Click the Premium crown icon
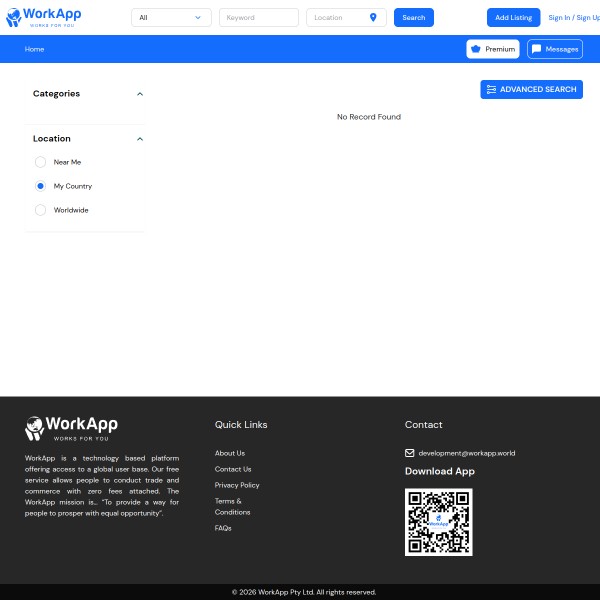 (x=476, y=49)
